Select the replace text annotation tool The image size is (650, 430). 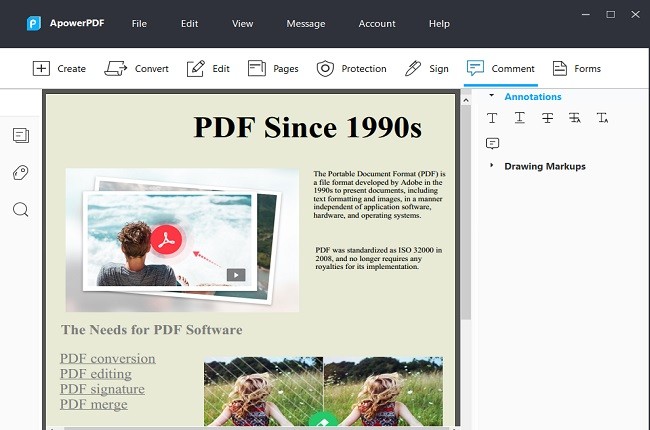[575, 118]
